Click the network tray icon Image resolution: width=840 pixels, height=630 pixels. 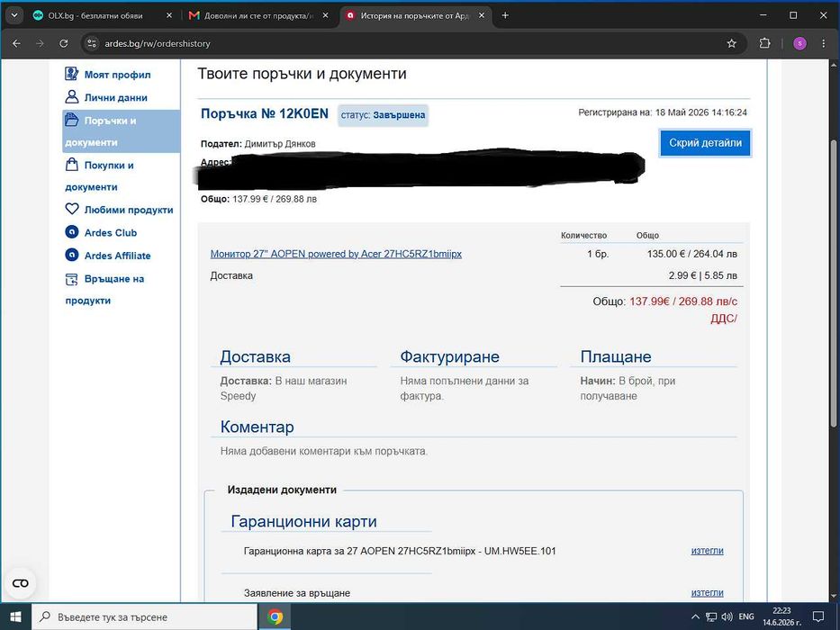tap(711, 616)
